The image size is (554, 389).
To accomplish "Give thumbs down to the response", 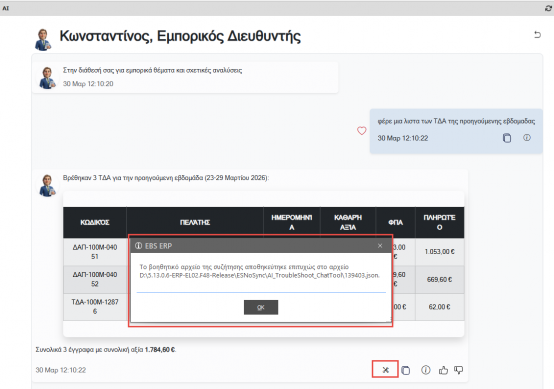I will click(x=458, y=370).
